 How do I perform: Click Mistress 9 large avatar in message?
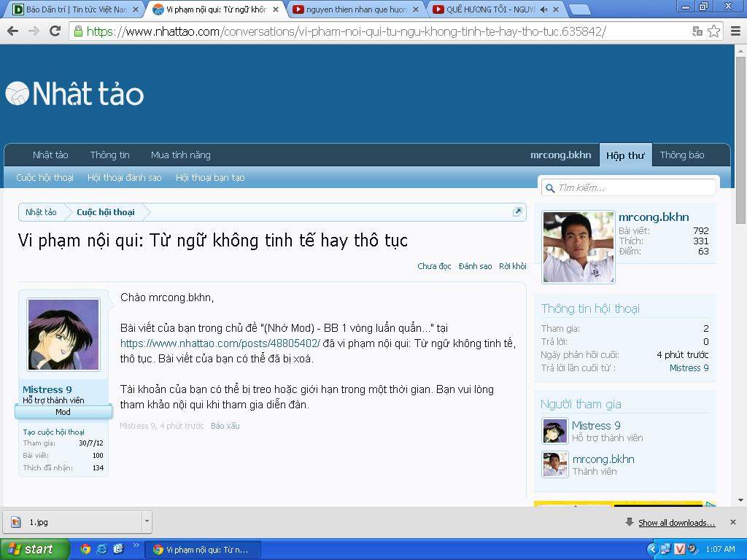[x=63, y=335]
